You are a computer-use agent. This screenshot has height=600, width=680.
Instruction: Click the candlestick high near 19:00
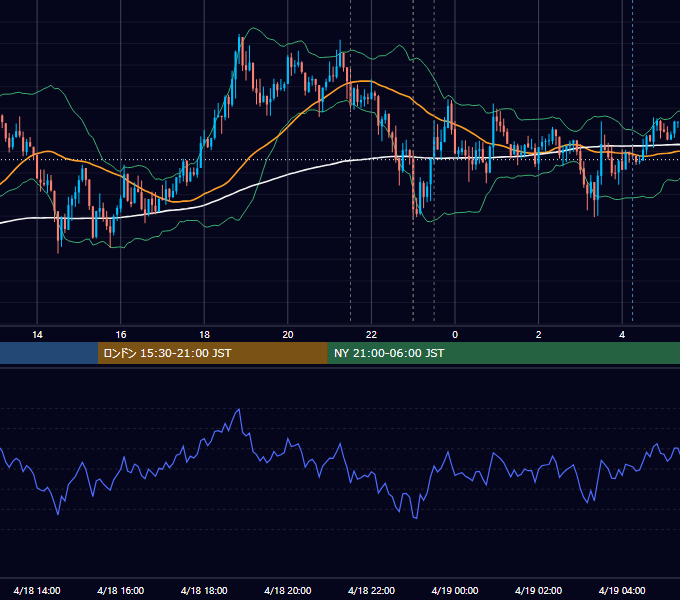click(x=239, y=38)
